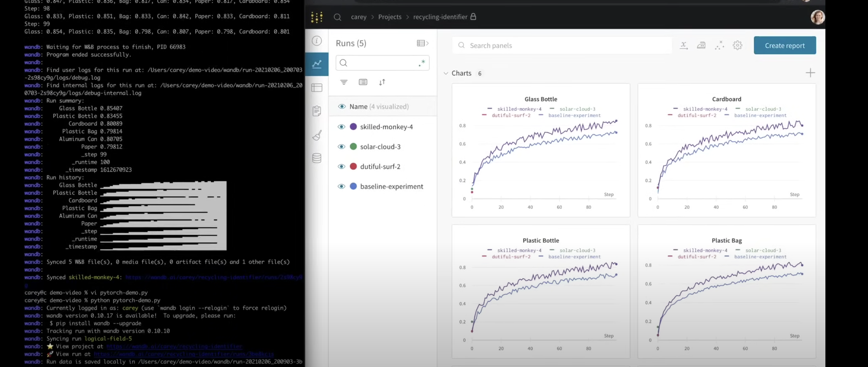Toggle visibility of all runs in Name header
868x367 pixels.
[x=341, y=106]
